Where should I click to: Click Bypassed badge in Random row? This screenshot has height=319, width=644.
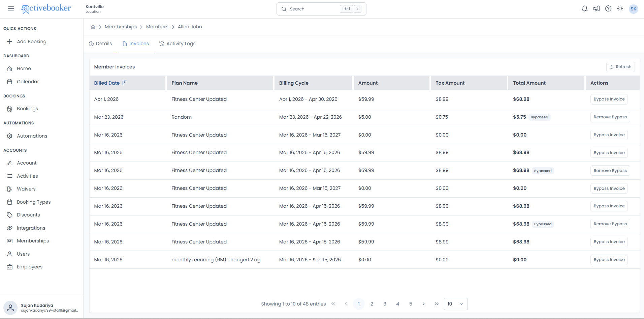click(x=539, y=117)
